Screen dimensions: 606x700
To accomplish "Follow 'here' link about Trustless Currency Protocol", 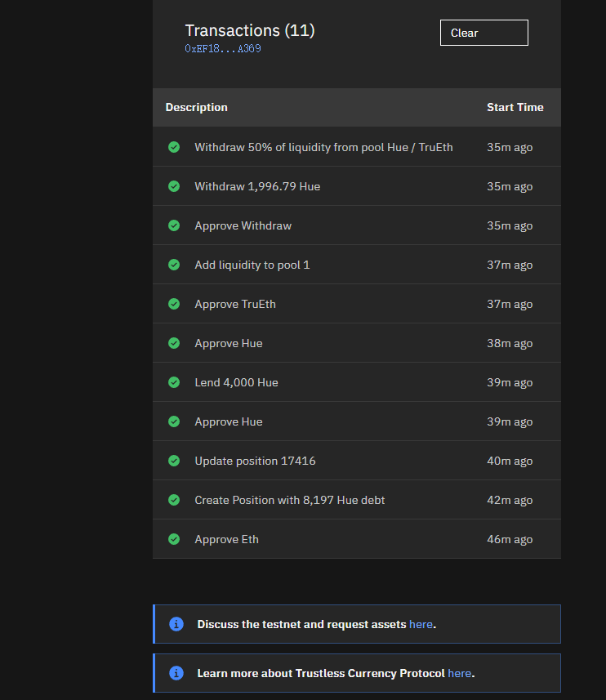I will 460,673.
